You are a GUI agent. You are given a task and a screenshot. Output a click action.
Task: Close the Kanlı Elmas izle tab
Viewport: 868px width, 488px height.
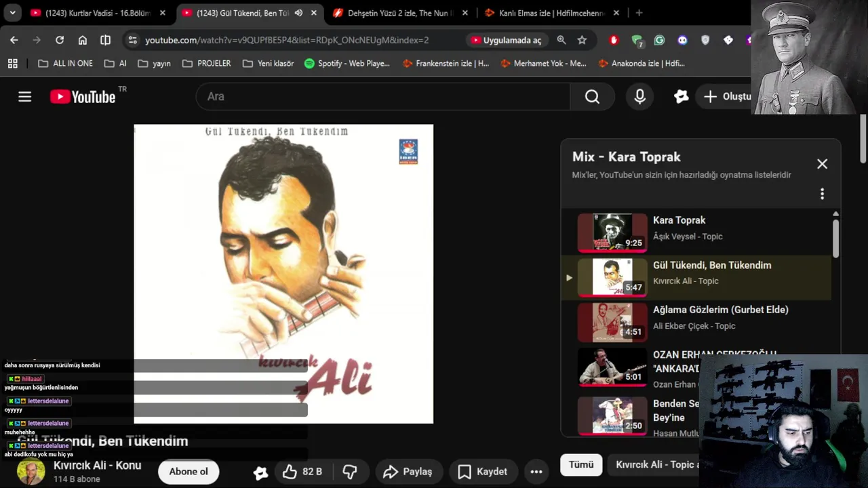616,13
